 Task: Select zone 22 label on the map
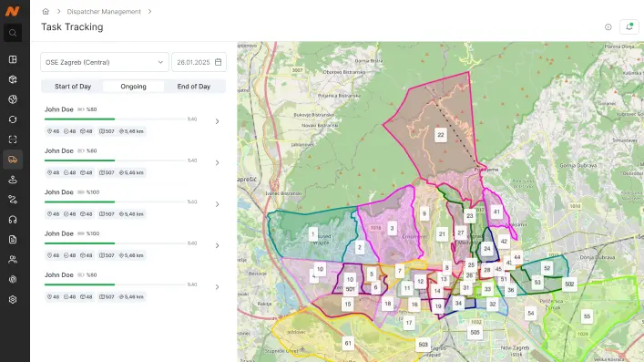(441, 135)
